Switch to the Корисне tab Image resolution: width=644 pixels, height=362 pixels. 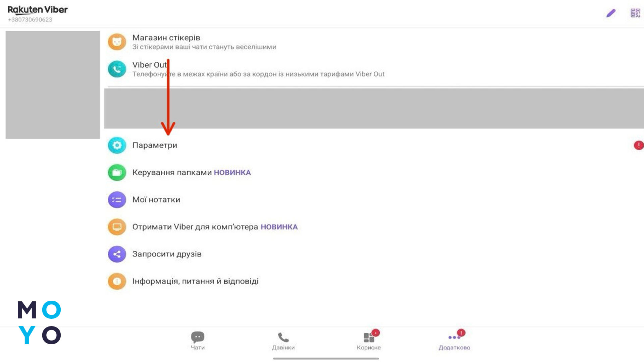(x=369, y=341)
